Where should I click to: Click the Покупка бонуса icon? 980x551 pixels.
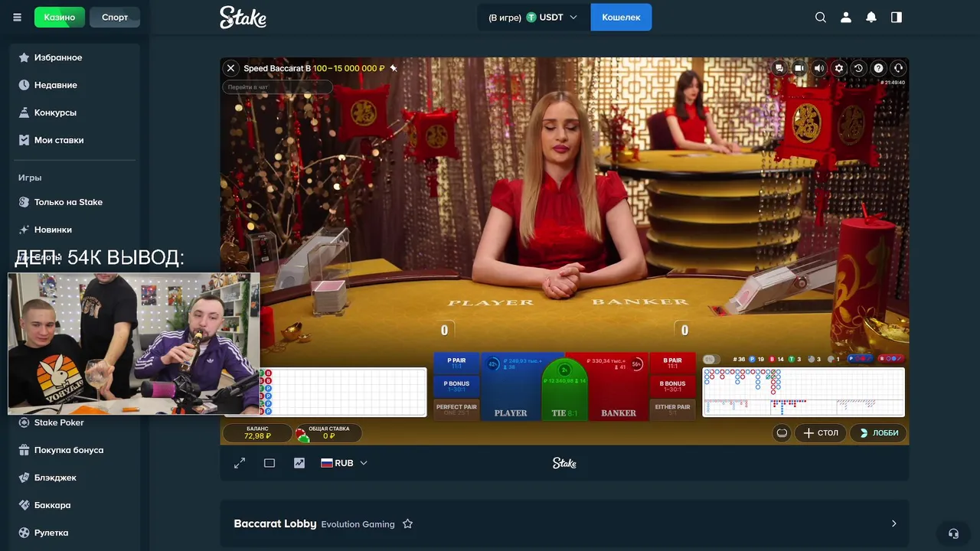coord(24,450)
